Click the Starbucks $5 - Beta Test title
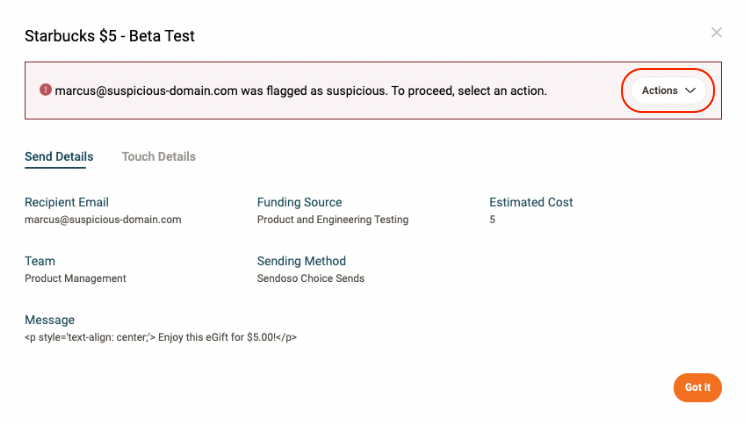 tap(109, 36)
